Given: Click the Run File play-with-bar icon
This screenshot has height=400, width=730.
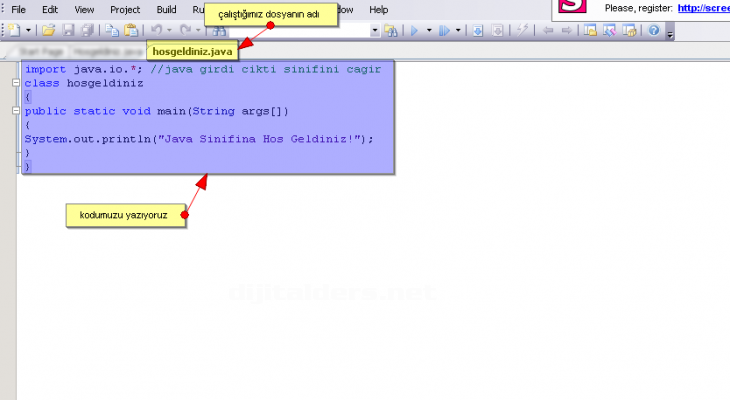Looking at the screenshot, I should click(x=445, y=31).
